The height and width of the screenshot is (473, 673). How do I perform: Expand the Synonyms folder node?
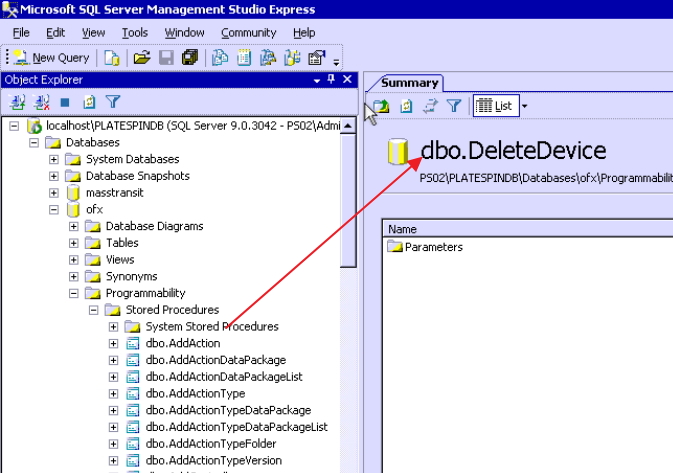point(74,276)
